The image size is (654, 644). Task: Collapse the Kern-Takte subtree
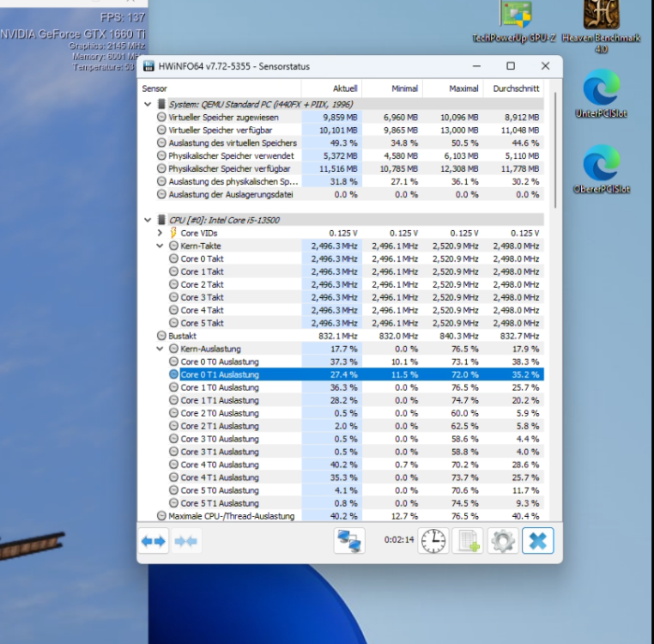[x=160, y=246]
